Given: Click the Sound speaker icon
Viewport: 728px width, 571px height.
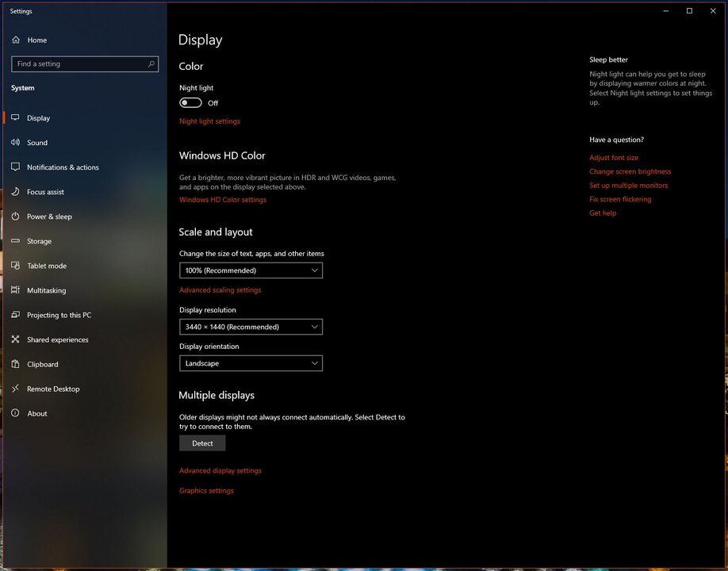Looking at the screenshot, I should [x=15, y=143].
